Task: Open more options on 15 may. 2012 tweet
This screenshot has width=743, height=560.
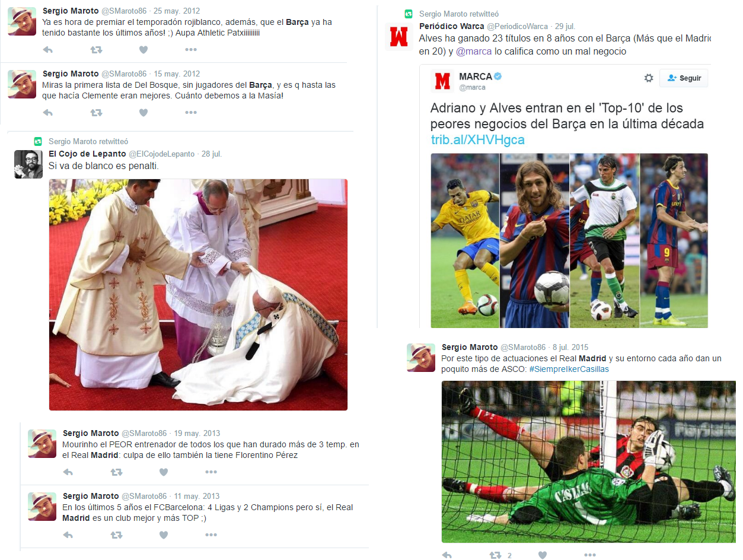Action: coord(191,112)
